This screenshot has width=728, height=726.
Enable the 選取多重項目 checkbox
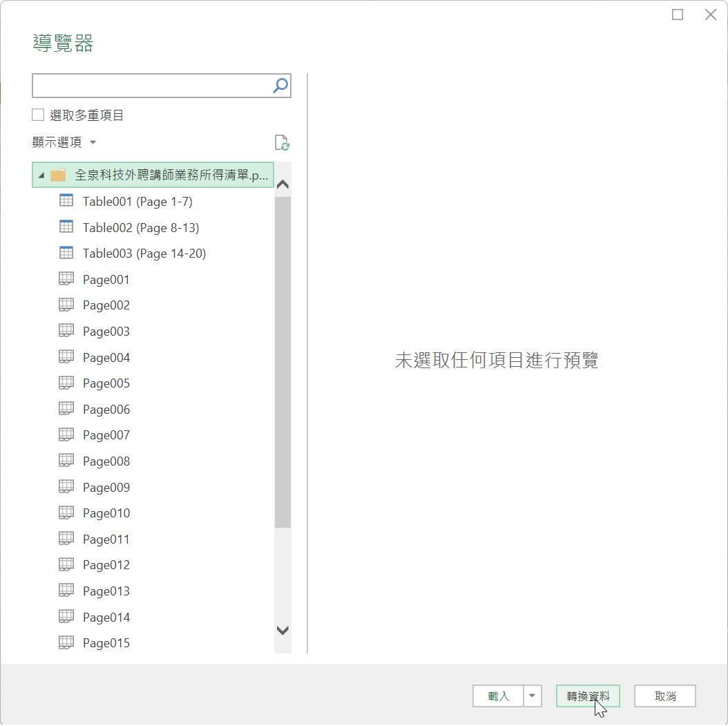pyautogui.click(x=39, y=115)
